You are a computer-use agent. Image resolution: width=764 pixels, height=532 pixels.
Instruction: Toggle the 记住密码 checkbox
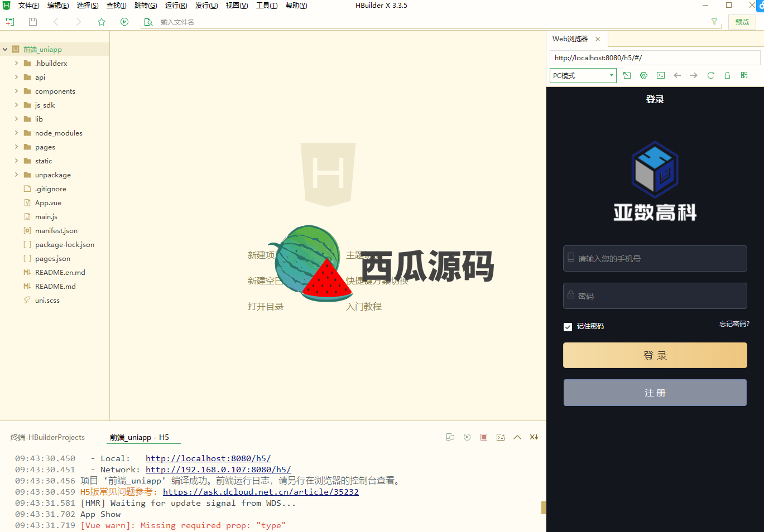[568, 327]
